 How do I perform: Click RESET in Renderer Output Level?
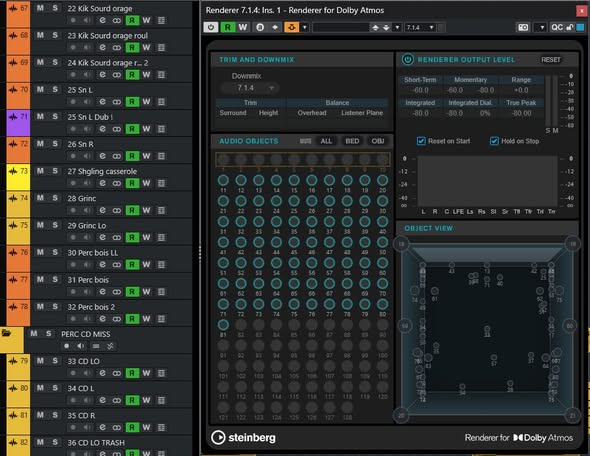550,60
